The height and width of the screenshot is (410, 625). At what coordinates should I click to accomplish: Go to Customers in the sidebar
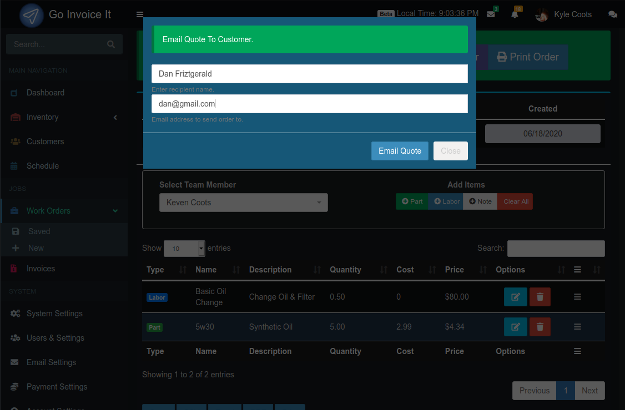[x=44, y=141]
